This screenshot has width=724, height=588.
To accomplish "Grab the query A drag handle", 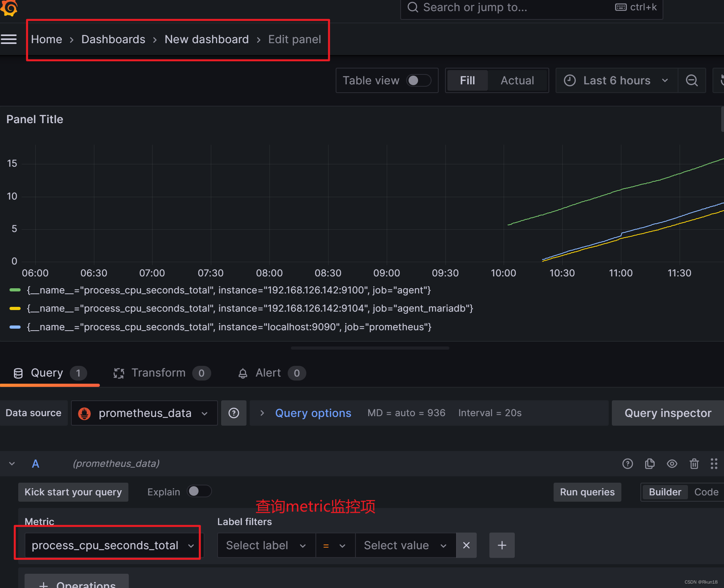I will click(x=714, y=464).
